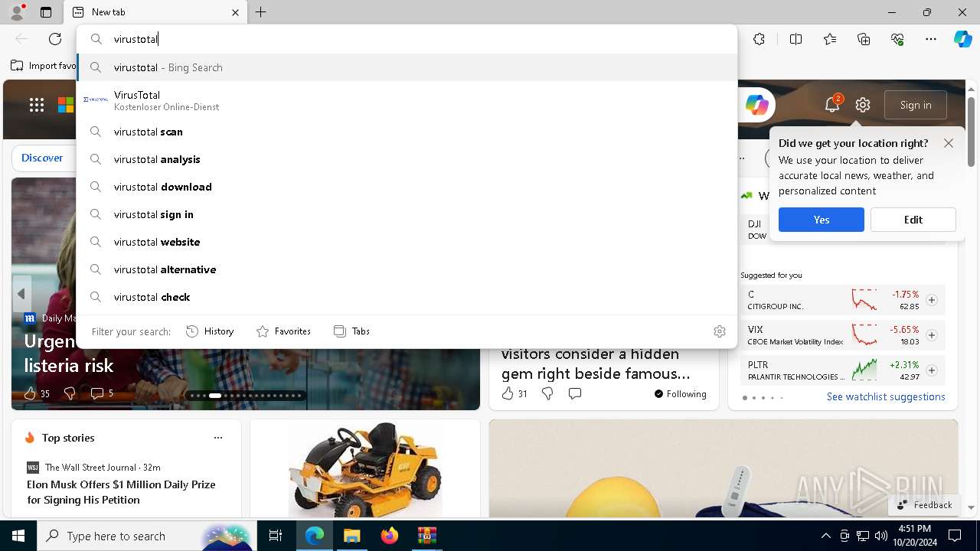Open the Copilot rainbow icon on the page
This screenshot has height=551, width=980.
point(756,105)
